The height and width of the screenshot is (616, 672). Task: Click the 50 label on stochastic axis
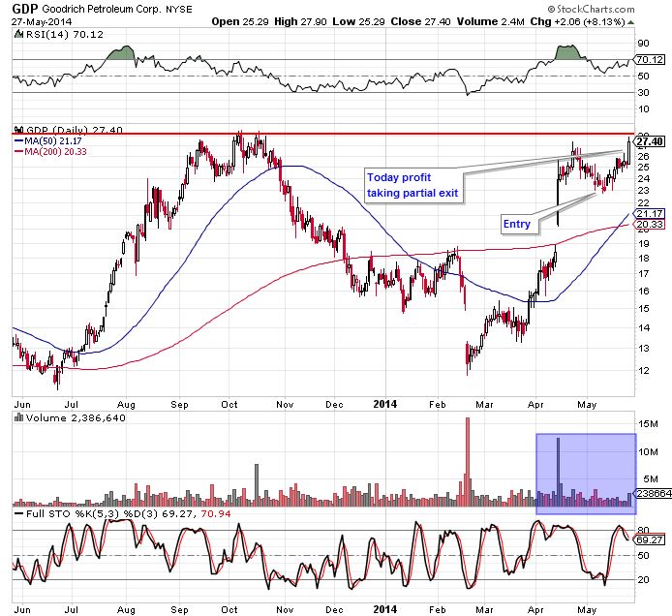coord(644,556)
